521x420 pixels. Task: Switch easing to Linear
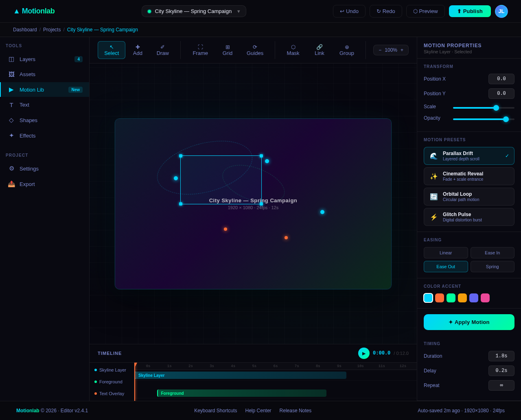(445, 253)
